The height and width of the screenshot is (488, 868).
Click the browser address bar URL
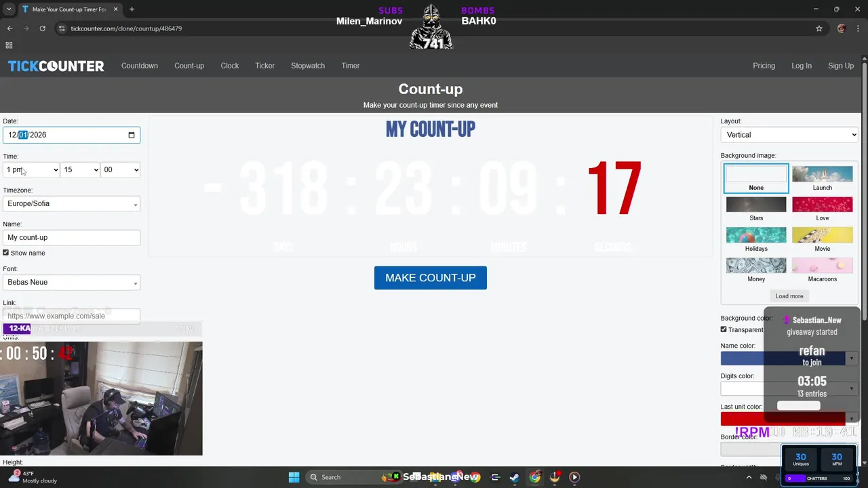coord(126,28)
